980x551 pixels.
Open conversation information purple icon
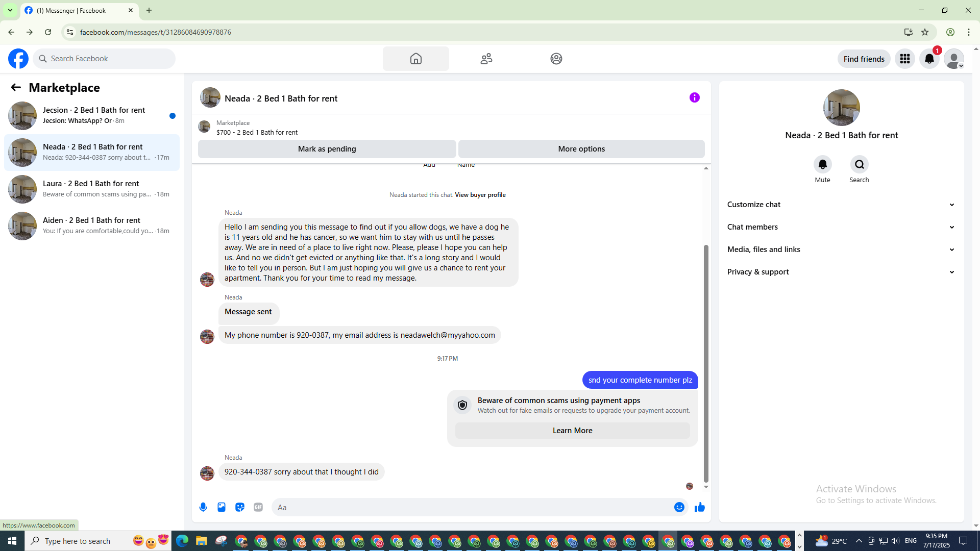tap(695, 97)
